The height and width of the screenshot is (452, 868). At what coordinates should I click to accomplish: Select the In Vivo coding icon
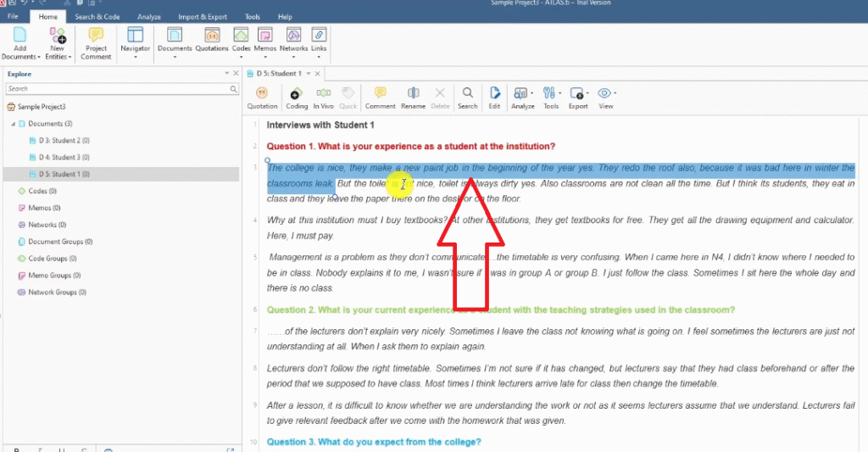point(323,98)
